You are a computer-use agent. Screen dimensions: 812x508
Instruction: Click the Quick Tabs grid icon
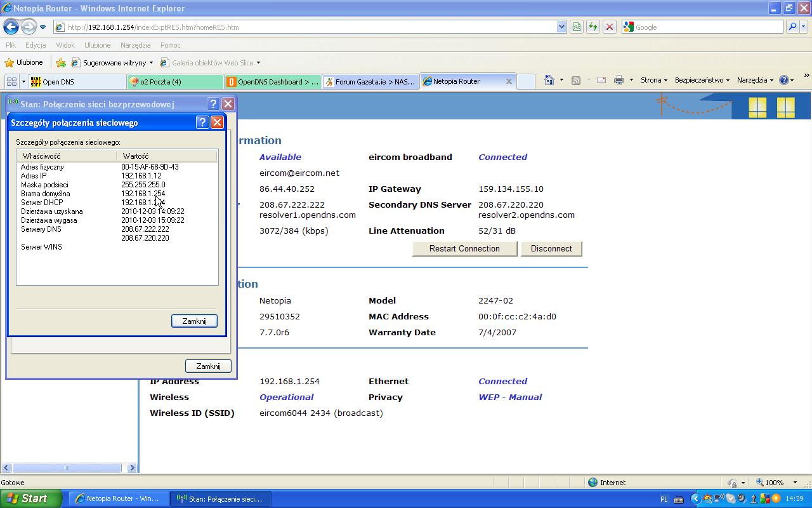click(11, 81)
